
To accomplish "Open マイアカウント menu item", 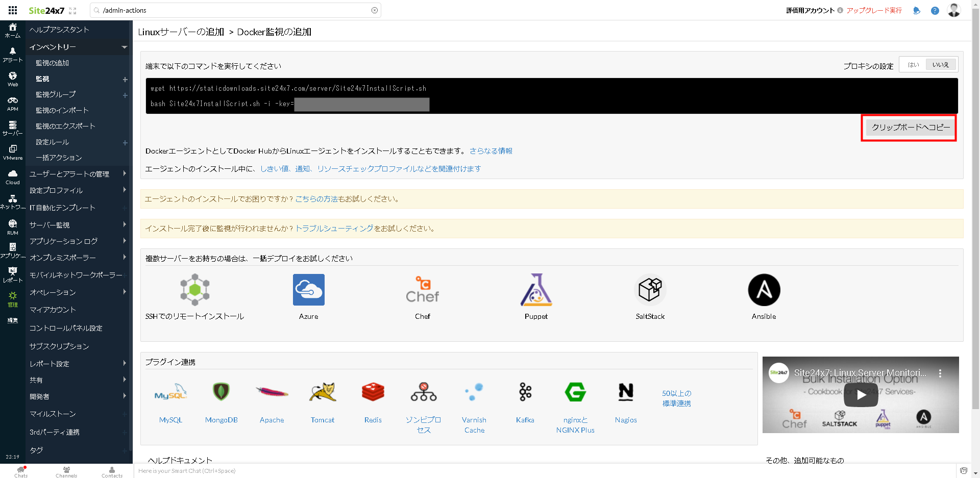I will coord(53,310).
